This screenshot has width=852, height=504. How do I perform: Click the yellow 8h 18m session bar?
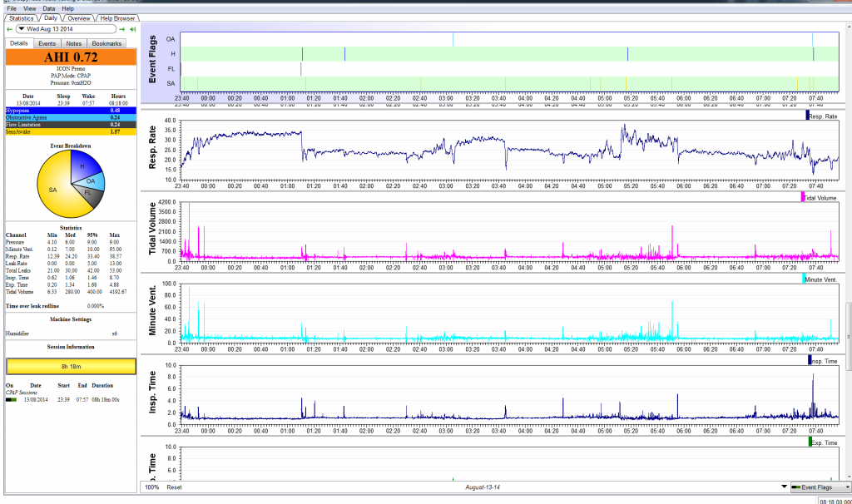(72, 367)
